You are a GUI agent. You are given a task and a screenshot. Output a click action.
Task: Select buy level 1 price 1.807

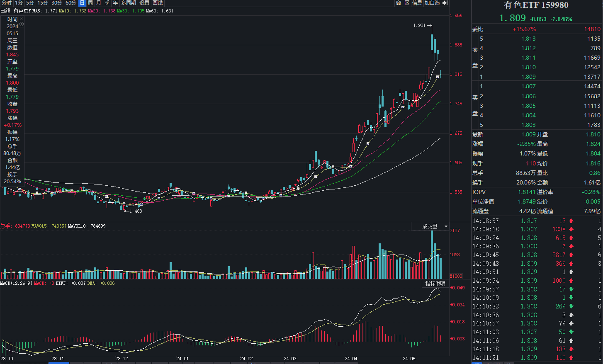click(x=528, y=86)
